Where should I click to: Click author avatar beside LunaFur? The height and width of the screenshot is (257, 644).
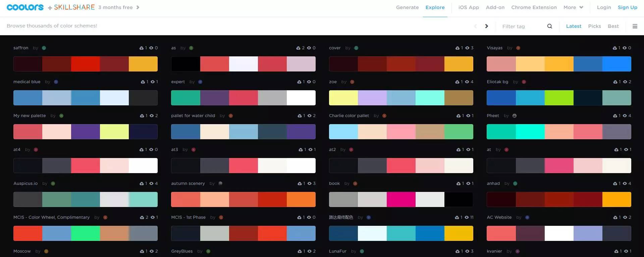362,251
